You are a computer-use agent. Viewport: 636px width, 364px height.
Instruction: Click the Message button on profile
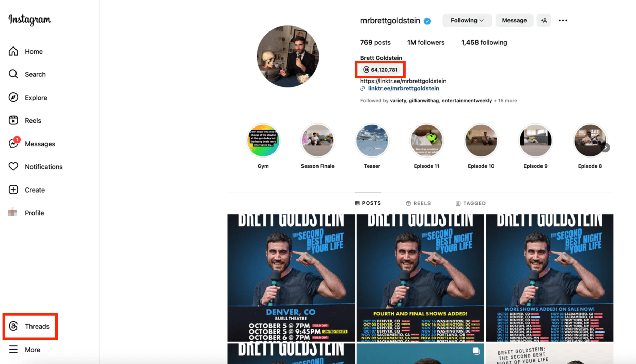point(514,20)
